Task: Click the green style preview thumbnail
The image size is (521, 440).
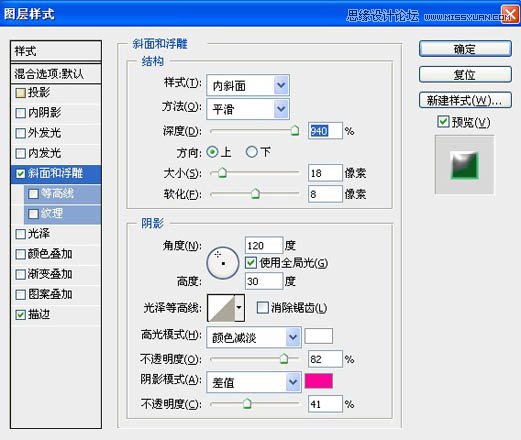Action: (x=465, y=165)
